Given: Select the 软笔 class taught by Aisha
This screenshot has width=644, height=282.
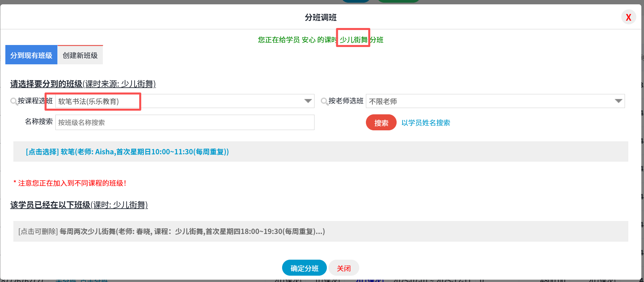Looking at the screenshot, I should (x=127, y=152).
